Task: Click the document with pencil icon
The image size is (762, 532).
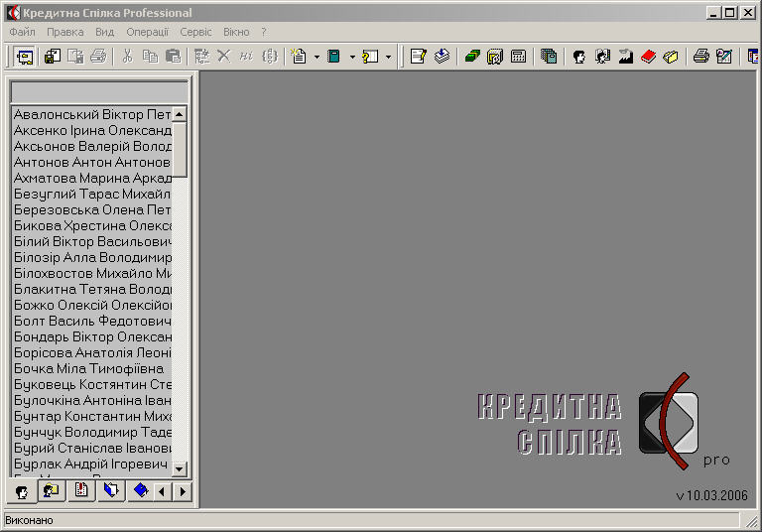Action: pyautogui.click(x=418, y=57)
